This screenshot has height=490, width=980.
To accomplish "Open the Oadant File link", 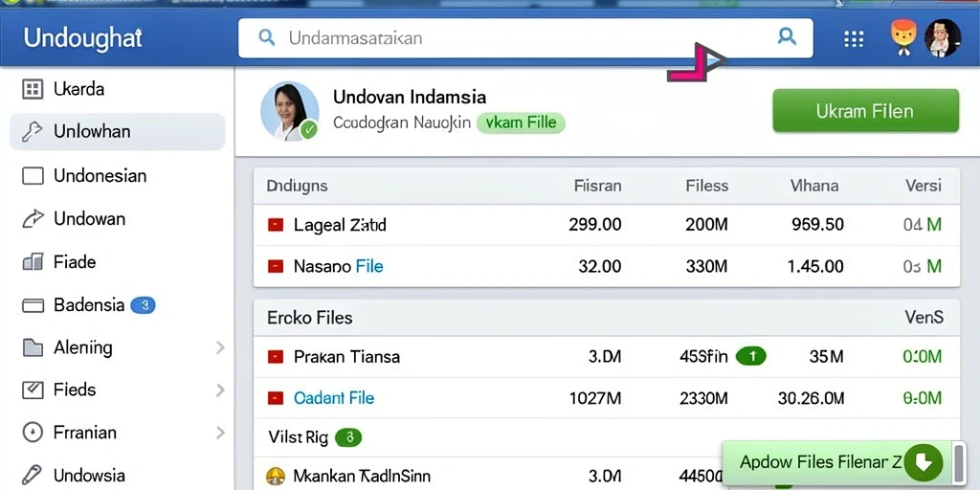I will [334, 398].
